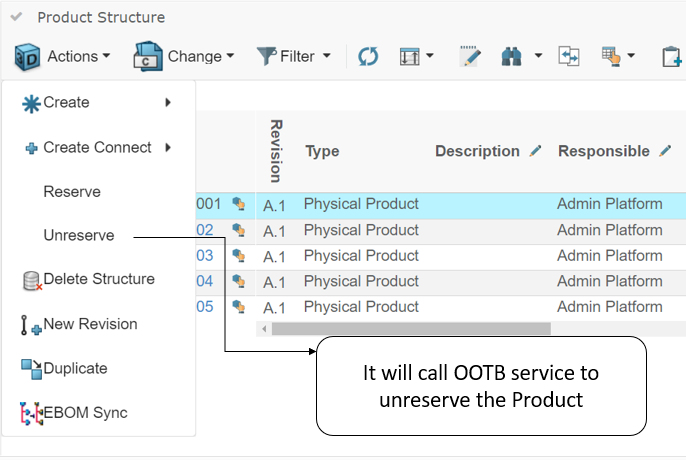Click pencil icon next to Description header

click(536, 151)
